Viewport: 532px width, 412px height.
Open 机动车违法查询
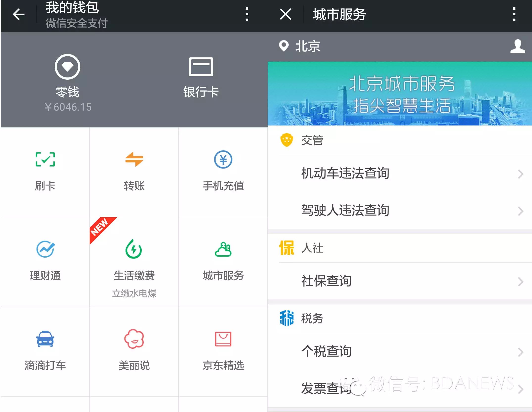(400, 174)
